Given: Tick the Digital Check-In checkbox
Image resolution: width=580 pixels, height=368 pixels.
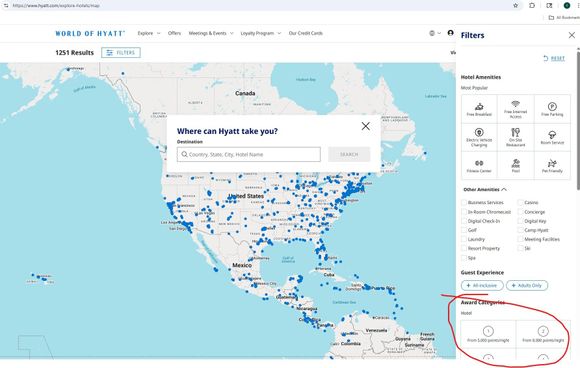Looking at the screenshot, I should (x=464, y=221).
